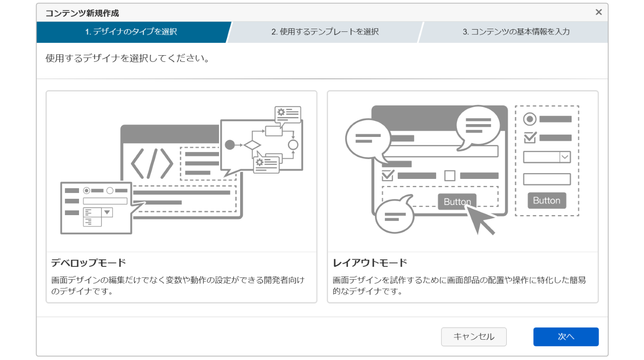Click the empty text box above dashed-panel Button
Image resolution: width=644 pixels, height=360 pixels.
tap(546, 179)
